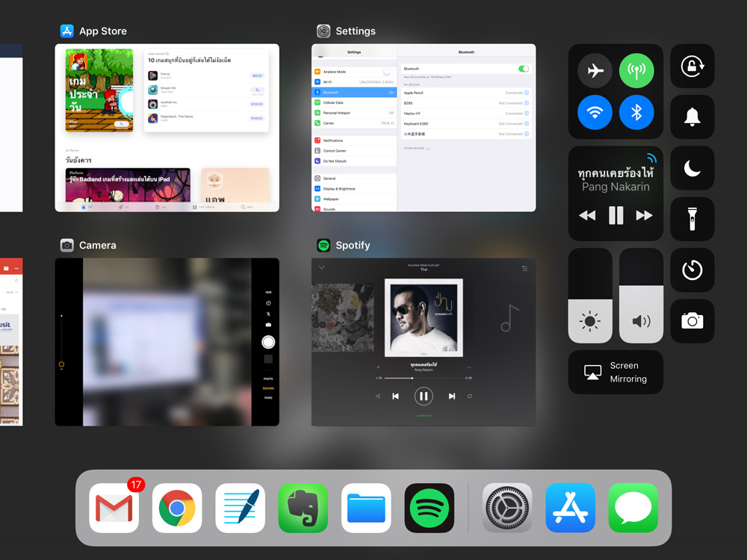Select Keyboard K380 device row
This screenshot has width=747, height=560.
click(466, 124)
